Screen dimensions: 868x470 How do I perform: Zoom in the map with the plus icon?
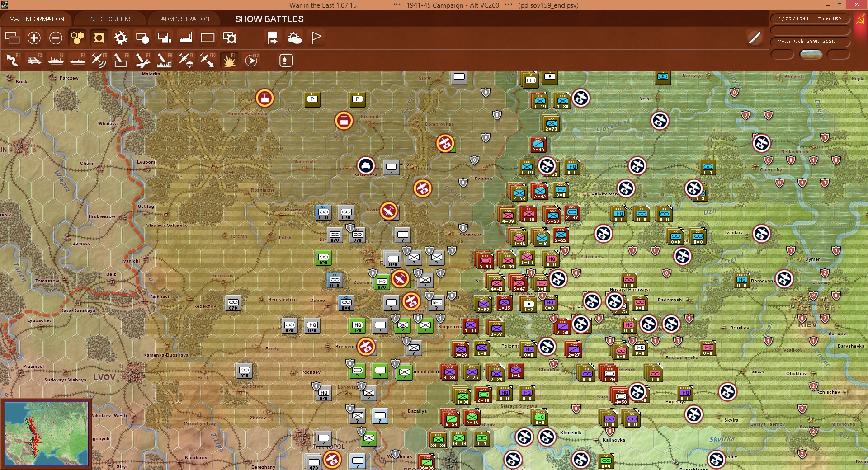34,38
